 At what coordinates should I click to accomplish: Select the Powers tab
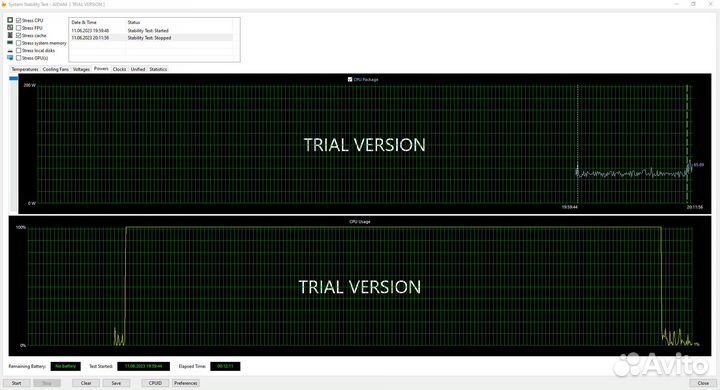pyautogui.click(x=101, y=68)
